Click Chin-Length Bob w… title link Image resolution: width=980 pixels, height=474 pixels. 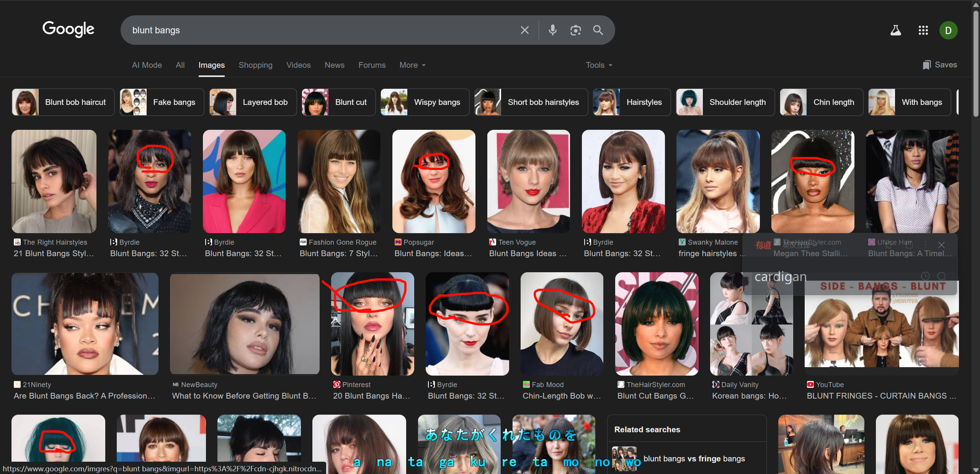coord(562,396)
